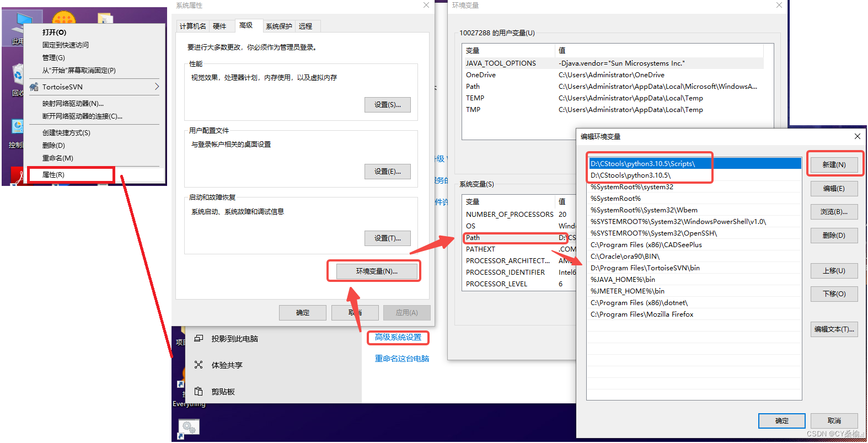Select the C:\Oracle\ora90\BIN\ entry
This screenshot has height=443, width=868.
[x=694, y=257]
